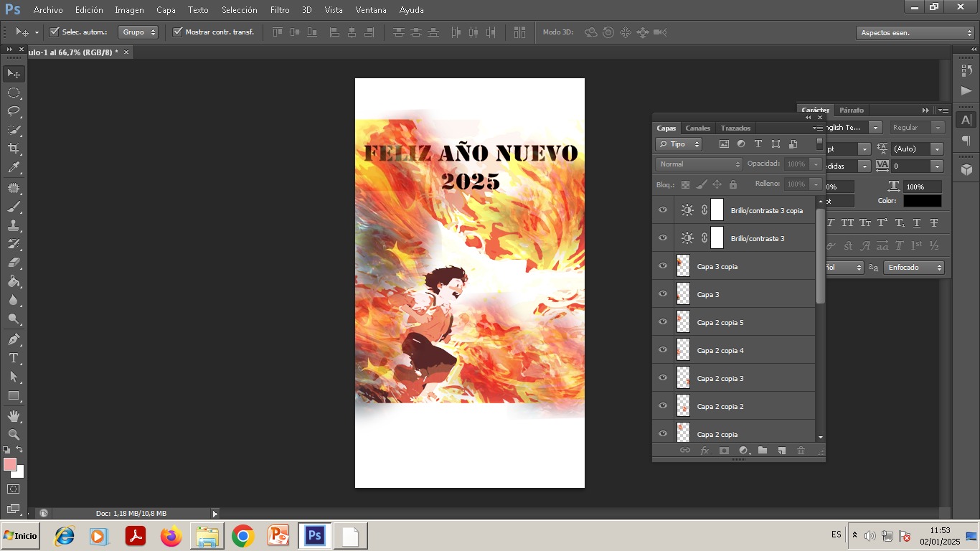Click the Capa 3 copia layer thumbnail
980x551 pixels.
tap(683, 266)
